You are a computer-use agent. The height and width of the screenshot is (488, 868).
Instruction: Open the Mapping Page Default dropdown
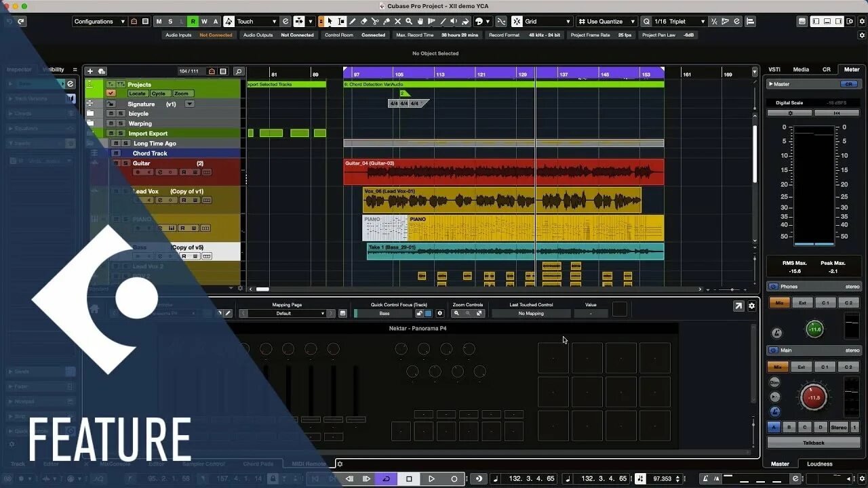click(x=287, y=313)
